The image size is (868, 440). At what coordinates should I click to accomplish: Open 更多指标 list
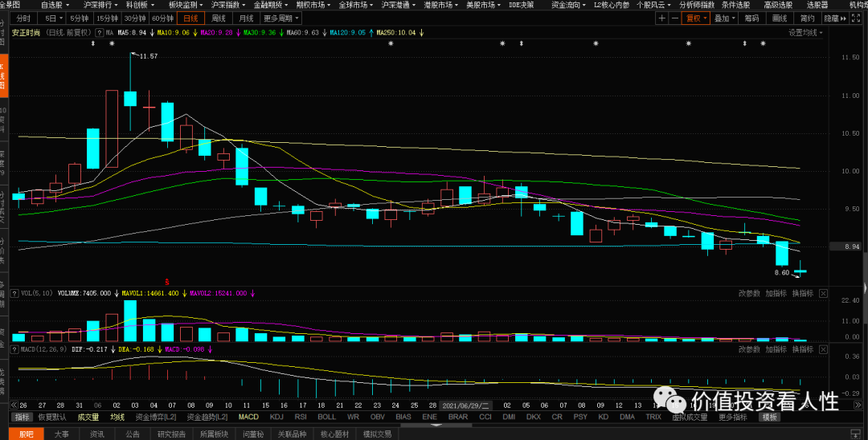(x=732, y=417)
